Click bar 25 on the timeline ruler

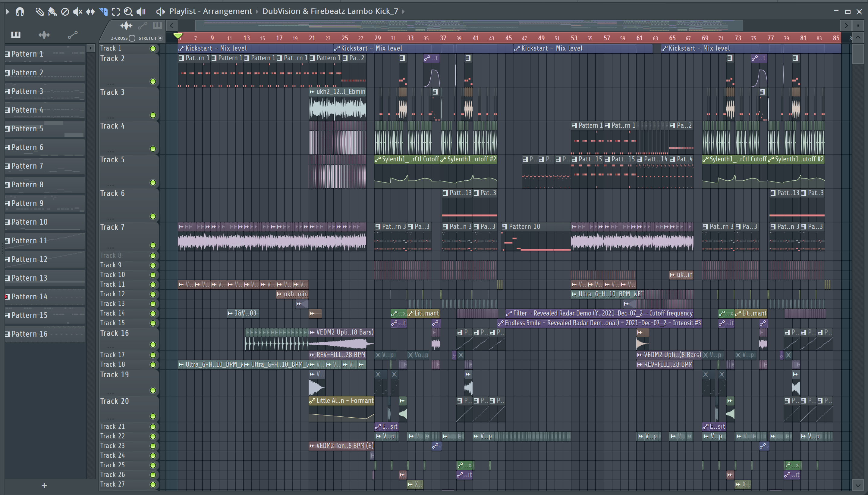(x=345, y=38)
